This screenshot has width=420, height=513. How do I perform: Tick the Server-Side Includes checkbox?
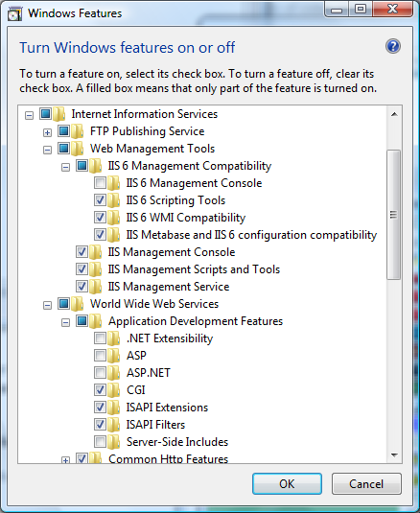pos(100,442)
